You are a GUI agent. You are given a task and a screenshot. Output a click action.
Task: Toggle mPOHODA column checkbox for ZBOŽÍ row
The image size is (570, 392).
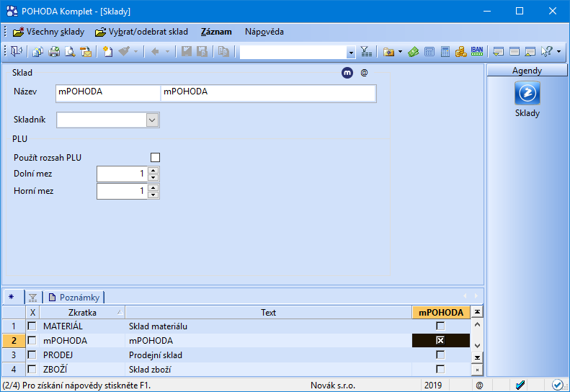coord(440,369)
